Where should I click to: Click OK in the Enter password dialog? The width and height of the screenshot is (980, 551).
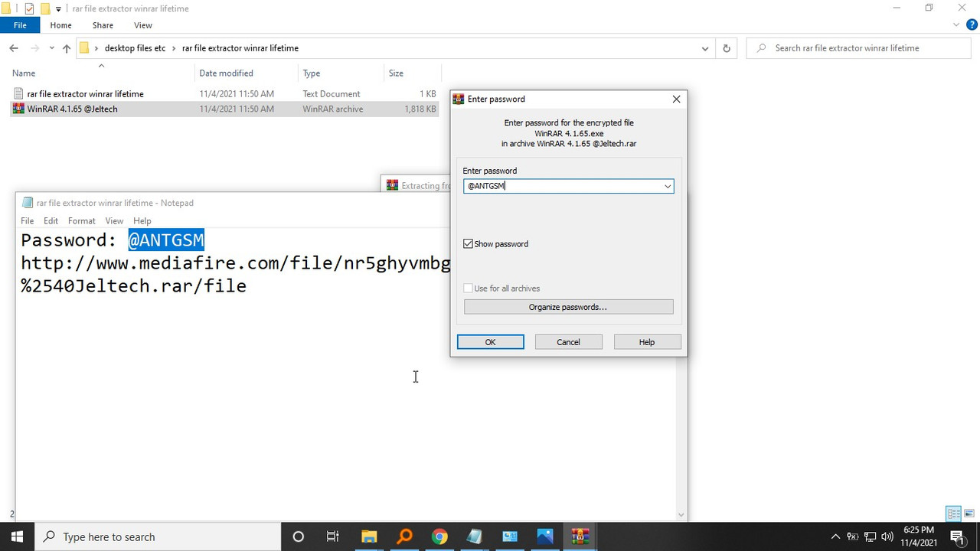pos(490,342)
